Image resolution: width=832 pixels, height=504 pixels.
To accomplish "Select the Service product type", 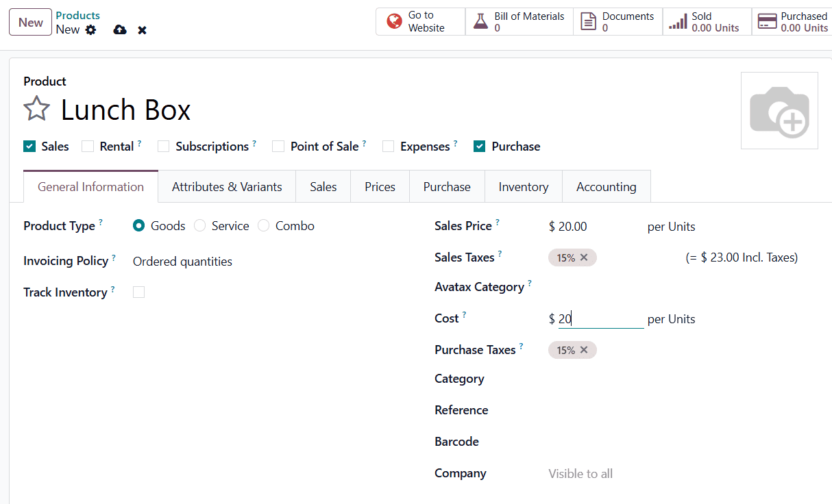I will click(200, 226).
